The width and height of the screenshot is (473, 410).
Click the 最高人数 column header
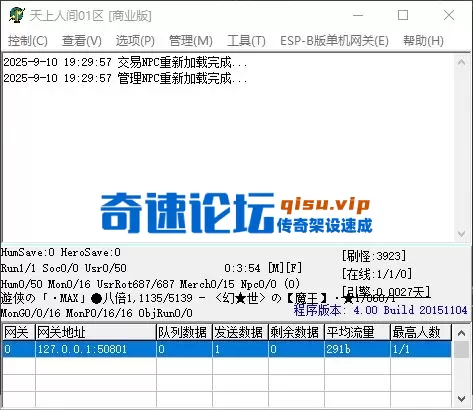pyautogui.click(x=421, y=332)
